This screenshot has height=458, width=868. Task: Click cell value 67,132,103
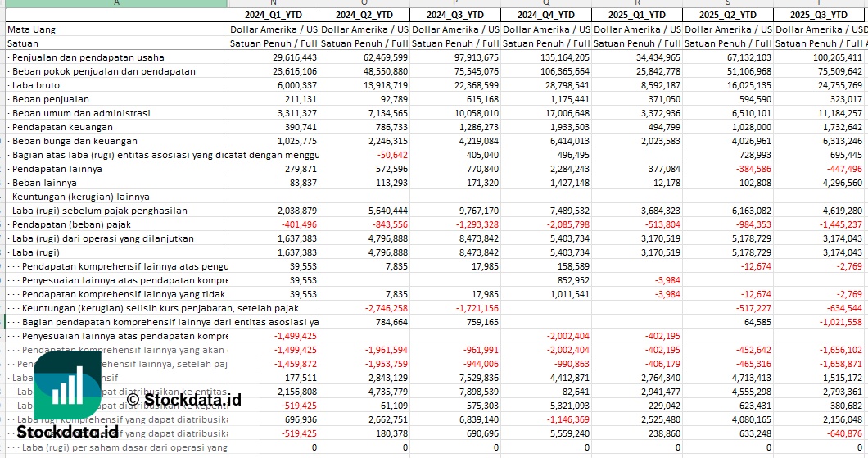(748, 57)
